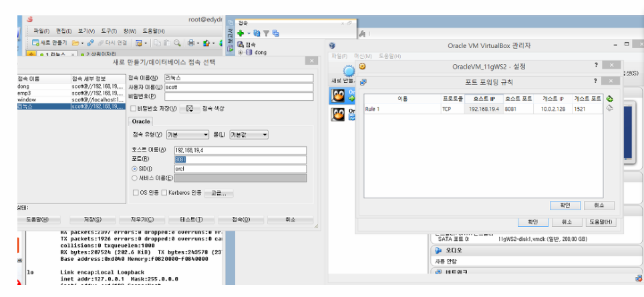Viewport: 644px width, 297px height.
Task: Click the Clear button in connection dialog
Action: click(x=142, y=220)
